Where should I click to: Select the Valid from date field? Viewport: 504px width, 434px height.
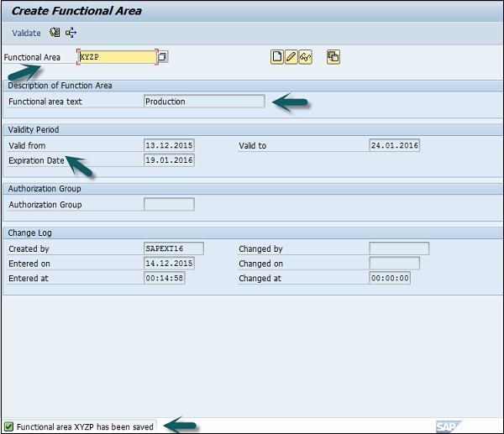pyautogui.click(x=169, y=145)
